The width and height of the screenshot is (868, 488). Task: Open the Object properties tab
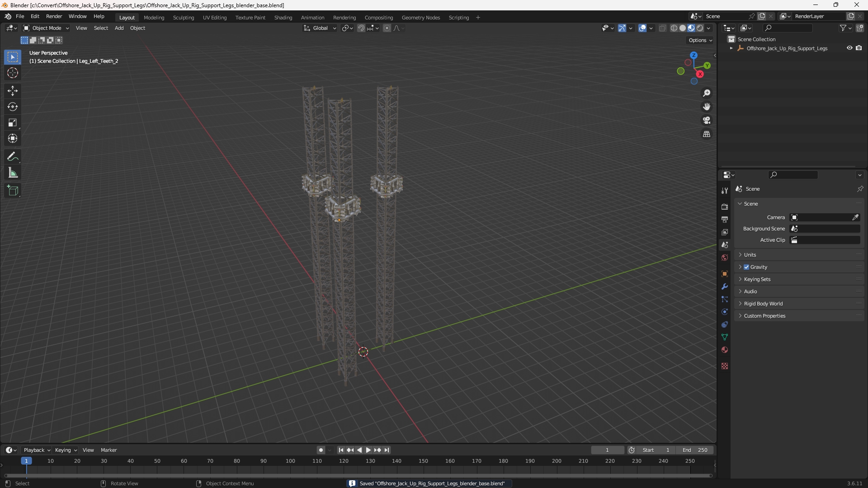click(725, 274)
